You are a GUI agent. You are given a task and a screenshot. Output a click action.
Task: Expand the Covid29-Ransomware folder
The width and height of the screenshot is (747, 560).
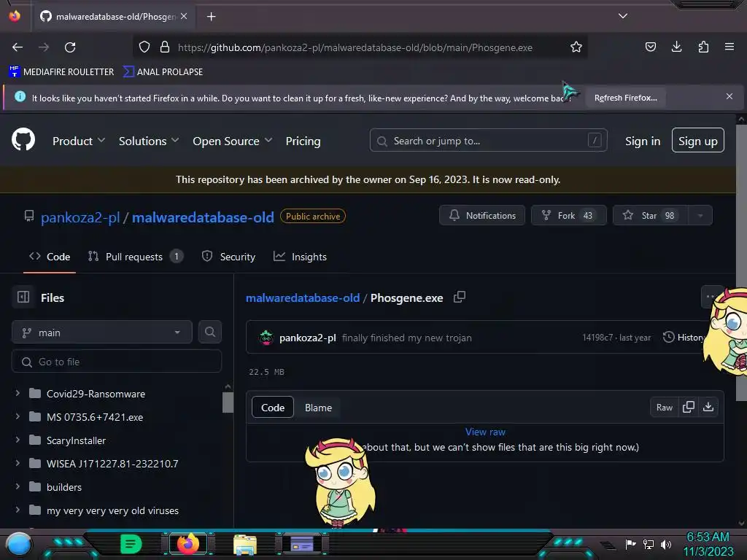coord(18,393)
